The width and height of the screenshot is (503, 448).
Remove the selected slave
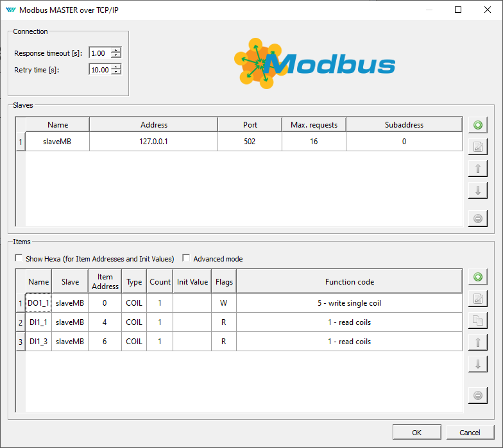coord(477,219)
